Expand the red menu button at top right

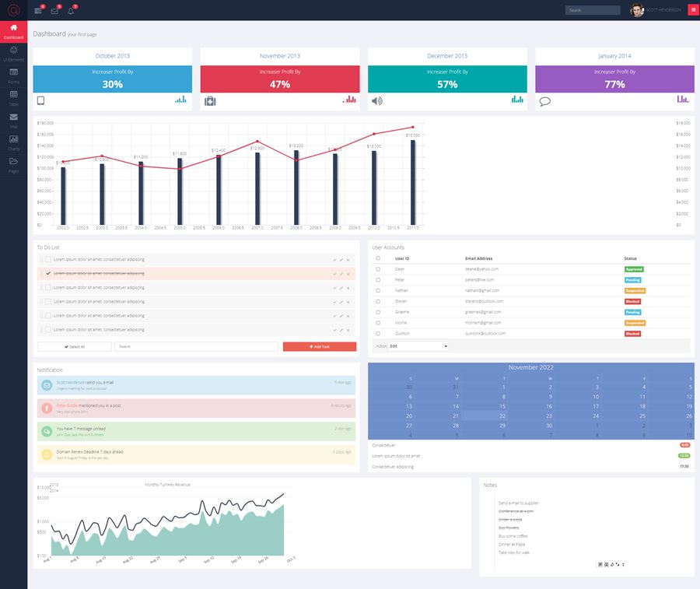pyautogui.click(x=693, y=10)
